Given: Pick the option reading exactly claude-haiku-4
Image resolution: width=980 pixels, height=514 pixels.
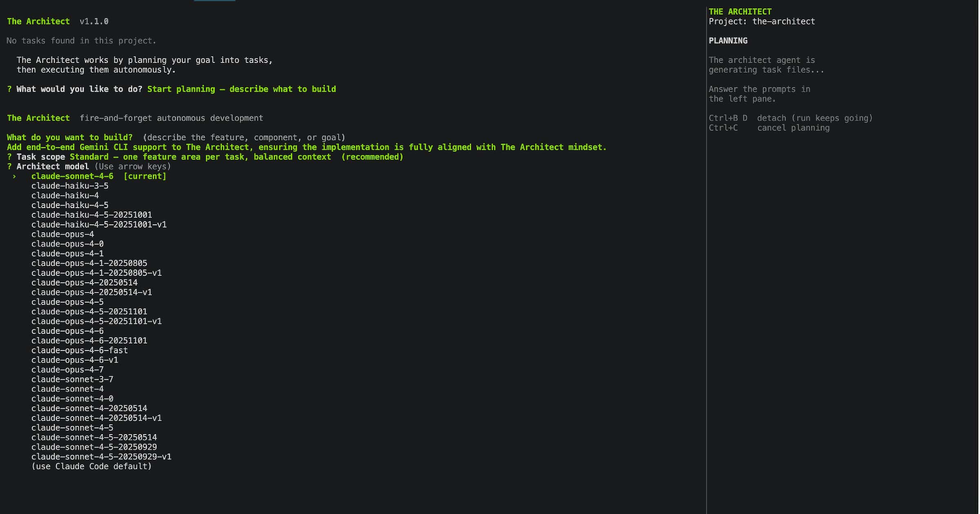Looking at the screenshot, I should click(65, 196).
